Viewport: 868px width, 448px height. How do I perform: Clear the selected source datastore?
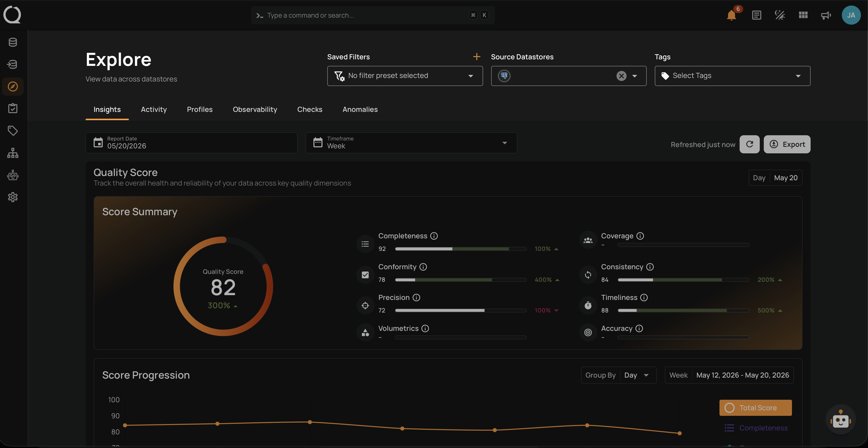coord(621,76)
